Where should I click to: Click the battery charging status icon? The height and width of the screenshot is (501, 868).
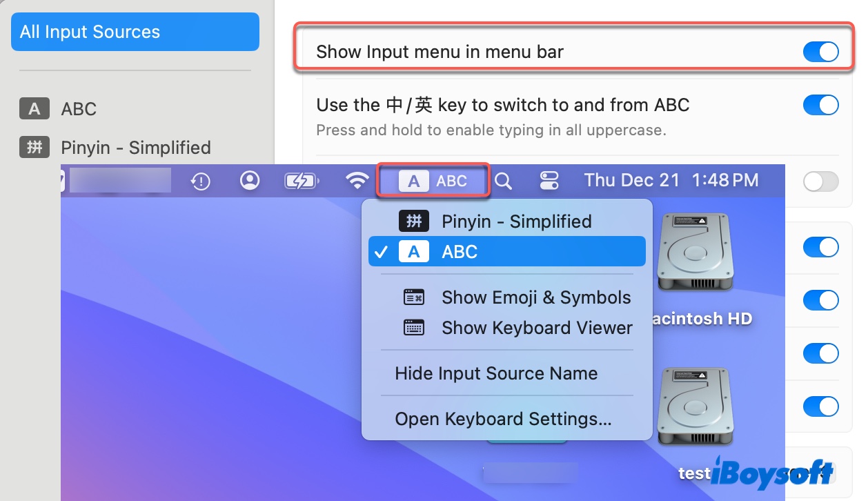[x=302, y=181]
